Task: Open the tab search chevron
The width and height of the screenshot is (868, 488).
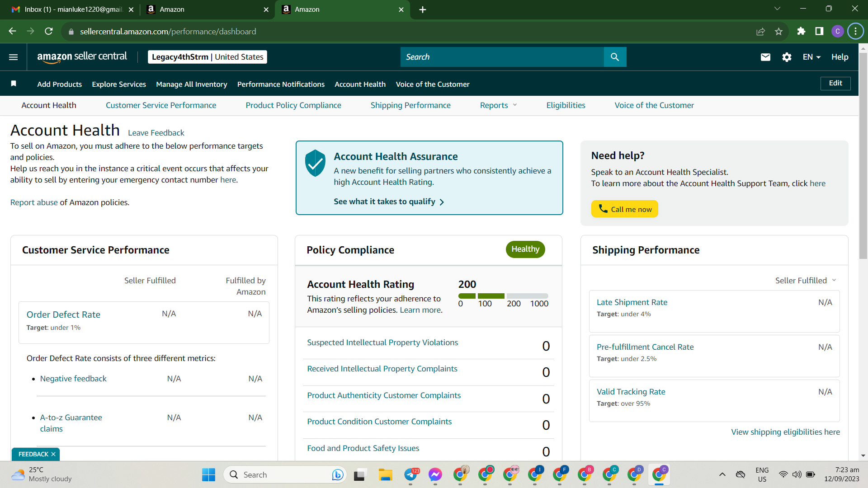Action: (x=778, y=9)
